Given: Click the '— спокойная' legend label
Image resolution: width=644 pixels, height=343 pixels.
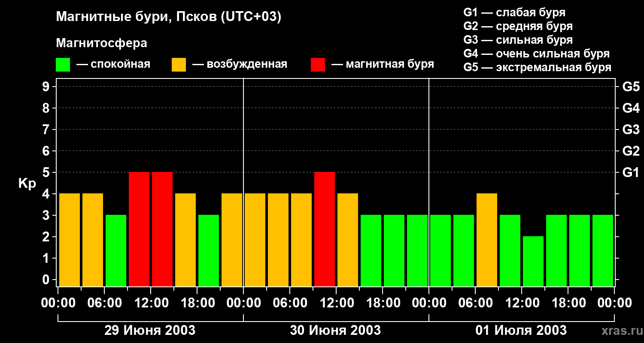Looking at the screenshot, I should [x=113, y=65].
